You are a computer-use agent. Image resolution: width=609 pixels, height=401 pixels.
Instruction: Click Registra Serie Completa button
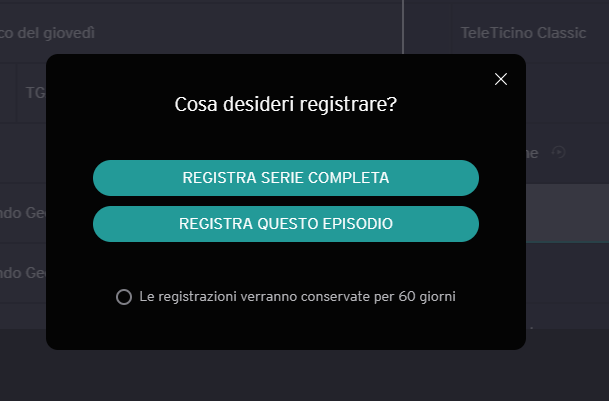pyautogui.click(x=286, y=178)
